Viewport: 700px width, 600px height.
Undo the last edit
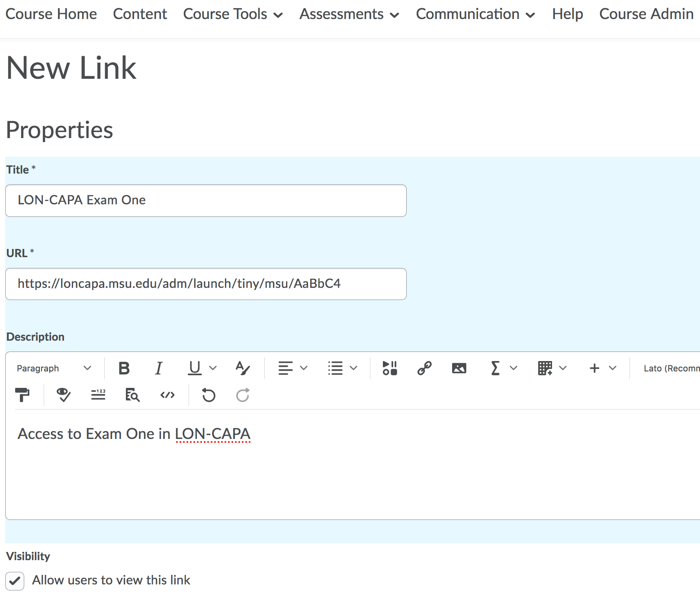209,395
